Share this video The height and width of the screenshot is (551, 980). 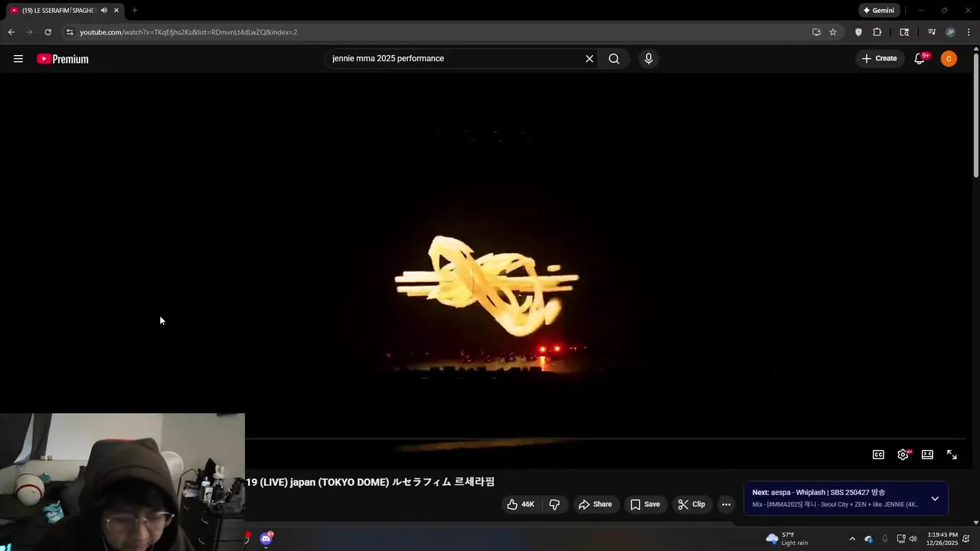click(595, 504)
